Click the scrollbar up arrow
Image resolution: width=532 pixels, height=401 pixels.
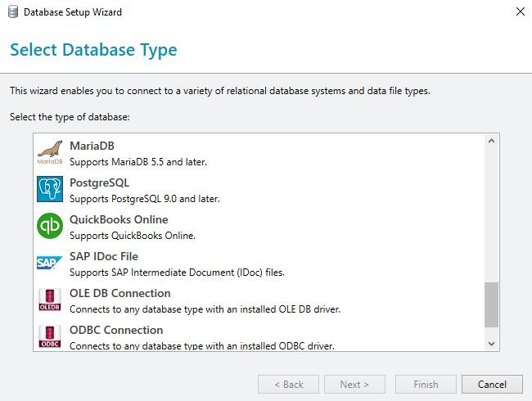click(491, 142)
